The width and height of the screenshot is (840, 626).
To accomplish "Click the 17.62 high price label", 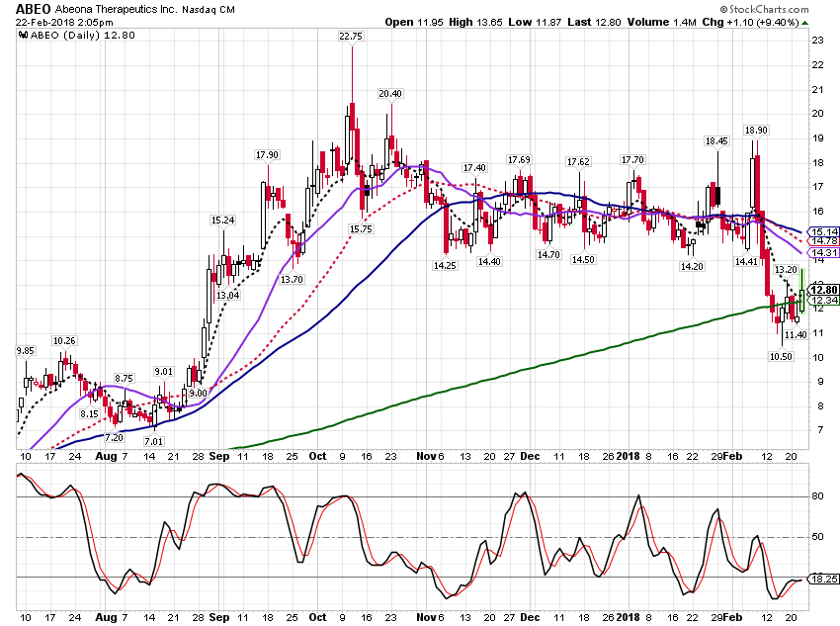I will pos(578,162).
